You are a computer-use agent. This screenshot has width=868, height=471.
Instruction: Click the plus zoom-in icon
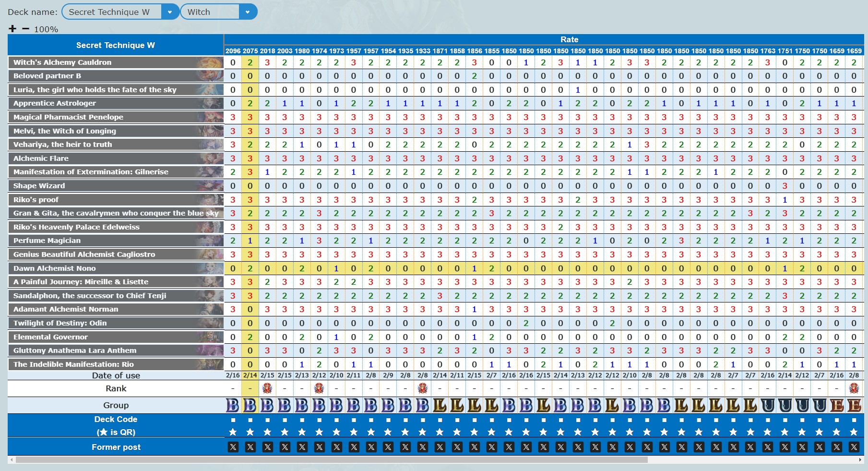click(12, 29)
